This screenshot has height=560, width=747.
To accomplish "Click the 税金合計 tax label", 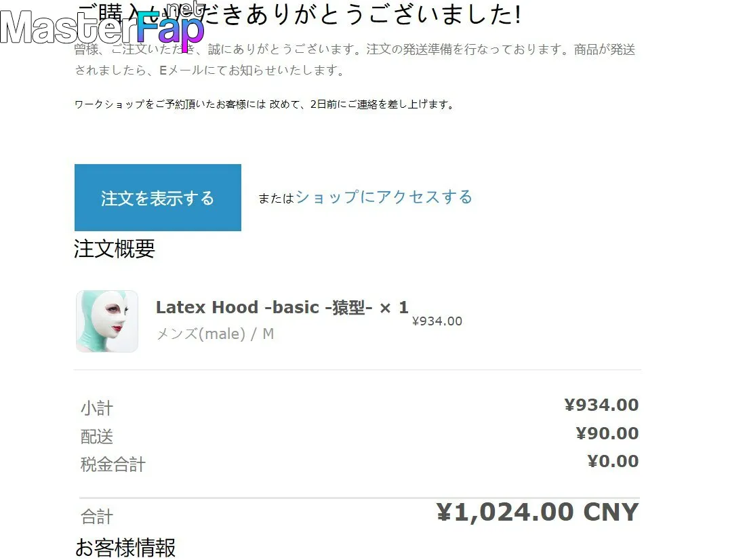I will coord(113,464).
